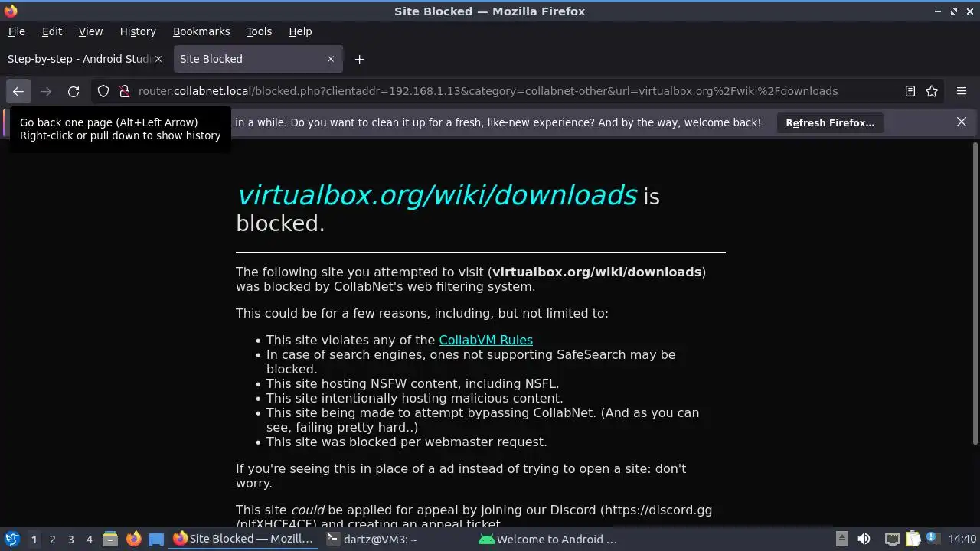Switch to workspace 1

34,539
